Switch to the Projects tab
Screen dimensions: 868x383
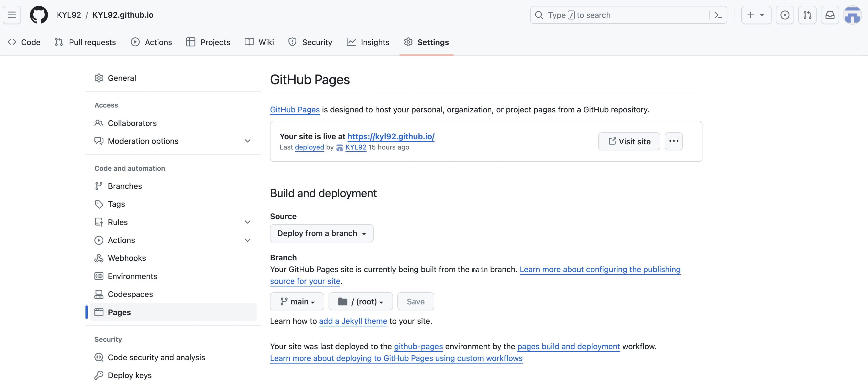coord(208,42)
